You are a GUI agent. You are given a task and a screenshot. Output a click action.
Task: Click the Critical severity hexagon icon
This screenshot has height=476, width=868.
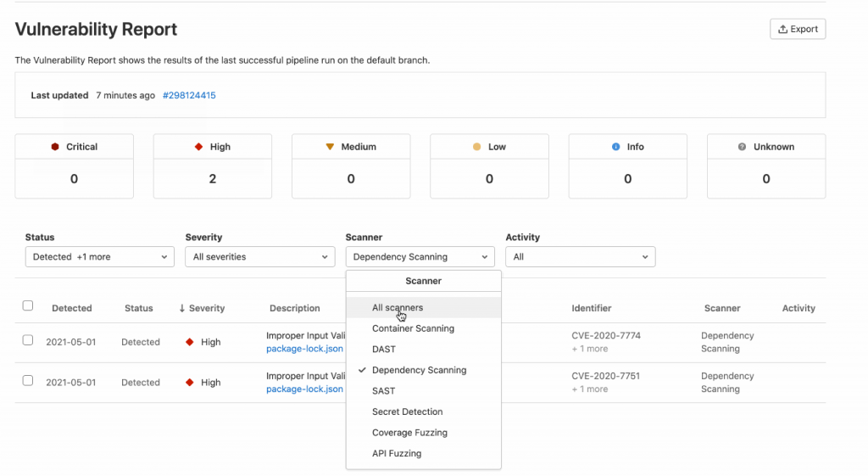point(55,147)
